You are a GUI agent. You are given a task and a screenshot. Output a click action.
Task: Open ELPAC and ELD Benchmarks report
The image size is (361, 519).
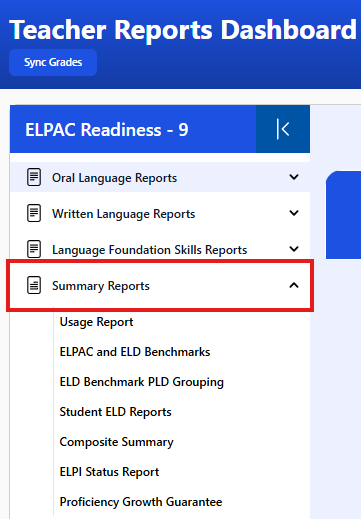pos(135,352)
